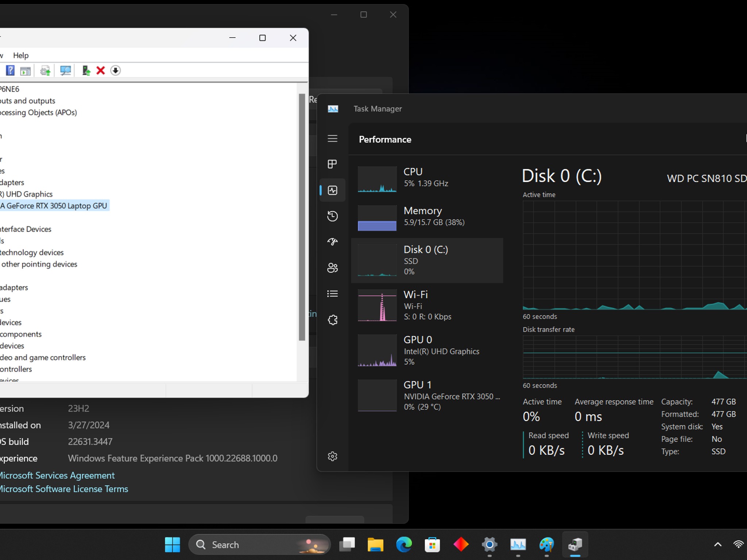
Task: Open Microsoft Software License Terms link
Action: [x=64, y=489]
